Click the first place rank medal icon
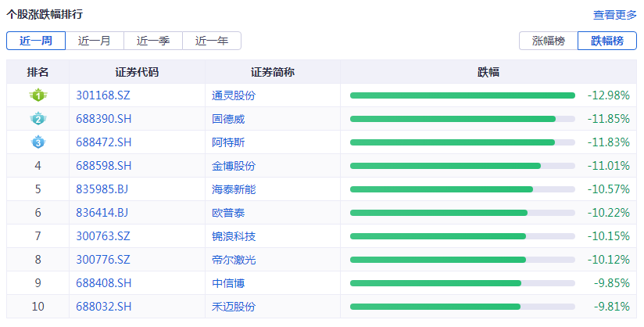 tap(38, 95)
